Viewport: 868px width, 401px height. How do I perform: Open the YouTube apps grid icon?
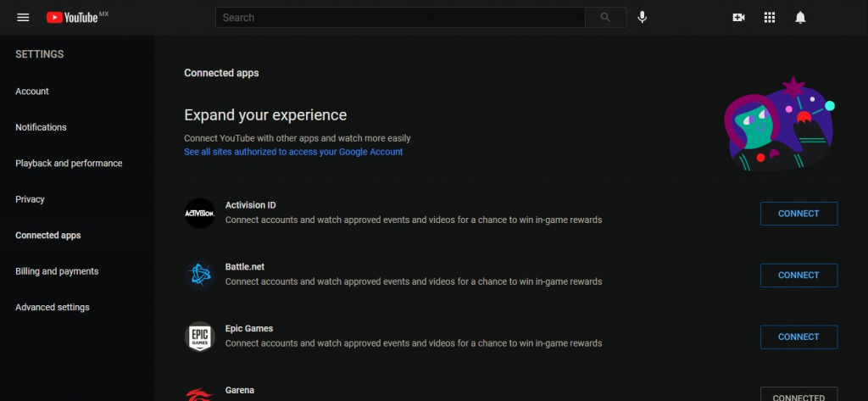770,18
